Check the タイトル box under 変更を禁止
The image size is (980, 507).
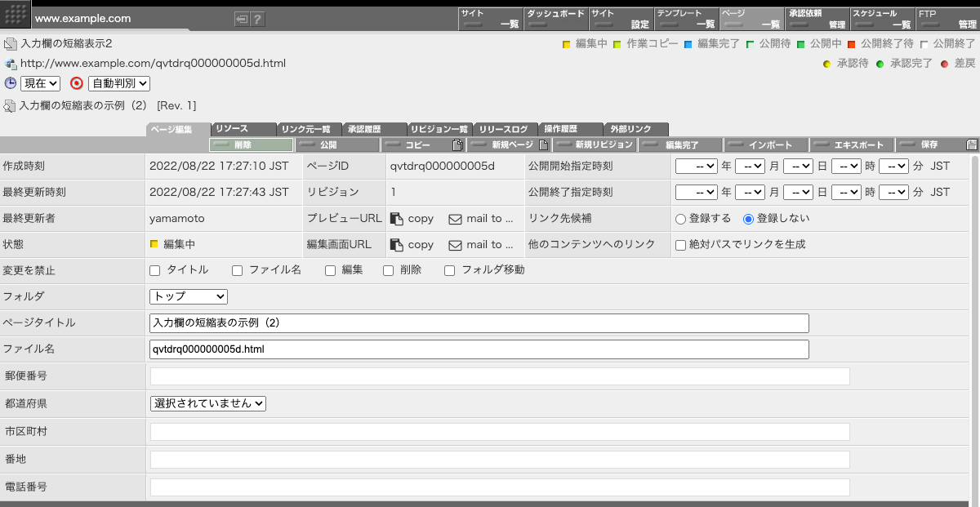154,270
